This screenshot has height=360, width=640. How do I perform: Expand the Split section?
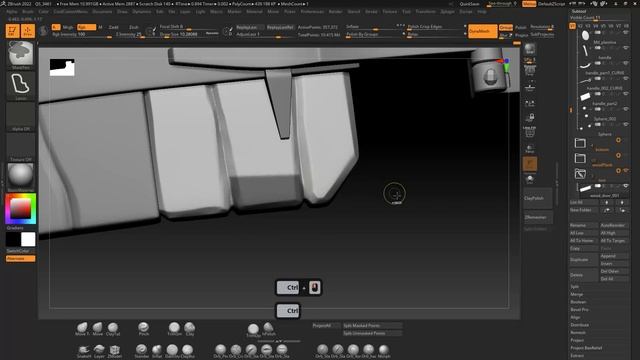click(x=575, y=287)
